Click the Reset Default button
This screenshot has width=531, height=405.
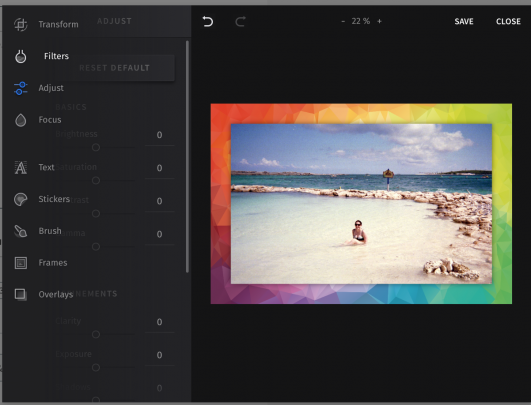coord(114,68)
